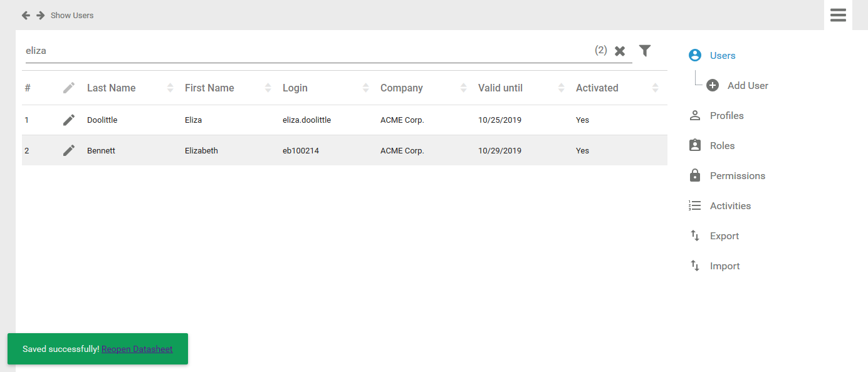The image size is (868, 372).
Task: Click the Reopen Datasheet link
Action: click(137, 349)
